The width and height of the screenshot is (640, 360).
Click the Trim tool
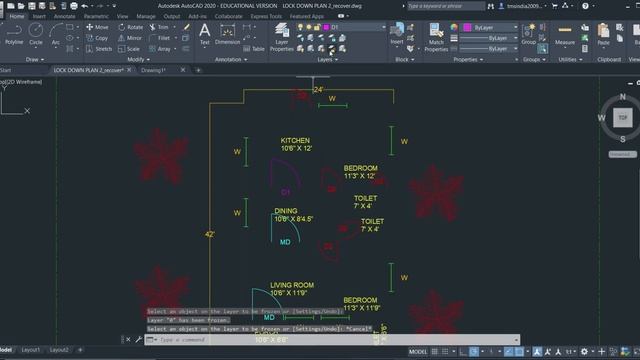tap(158, 27)
